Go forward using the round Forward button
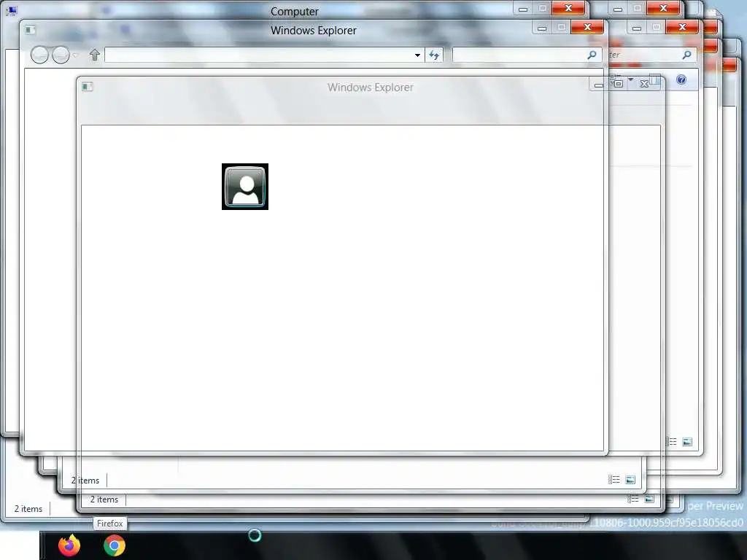Viewport: 747px width, 560px height. (x=61, y=55)
